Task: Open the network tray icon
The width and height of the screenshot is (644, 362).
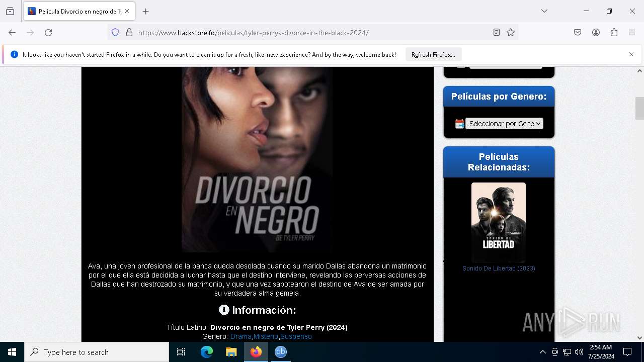Action: coord(567,352)
